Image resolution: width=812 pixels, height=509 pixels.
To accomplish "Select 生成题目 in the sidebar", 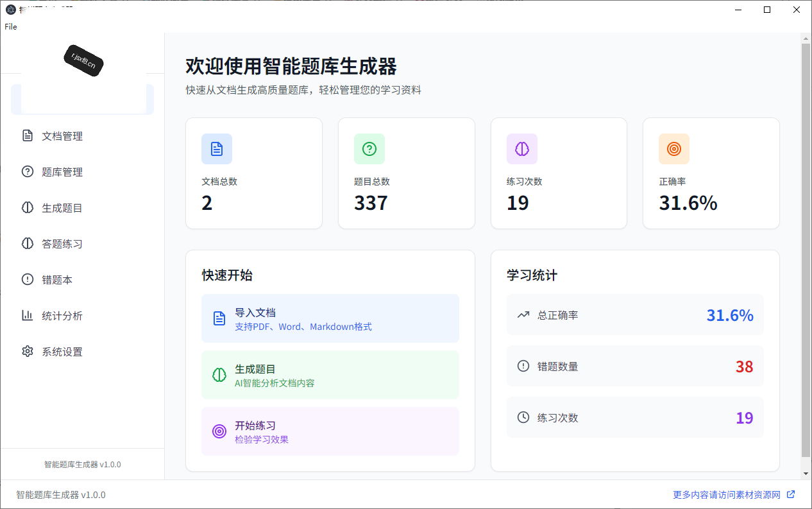I will (x=82, y=208).
